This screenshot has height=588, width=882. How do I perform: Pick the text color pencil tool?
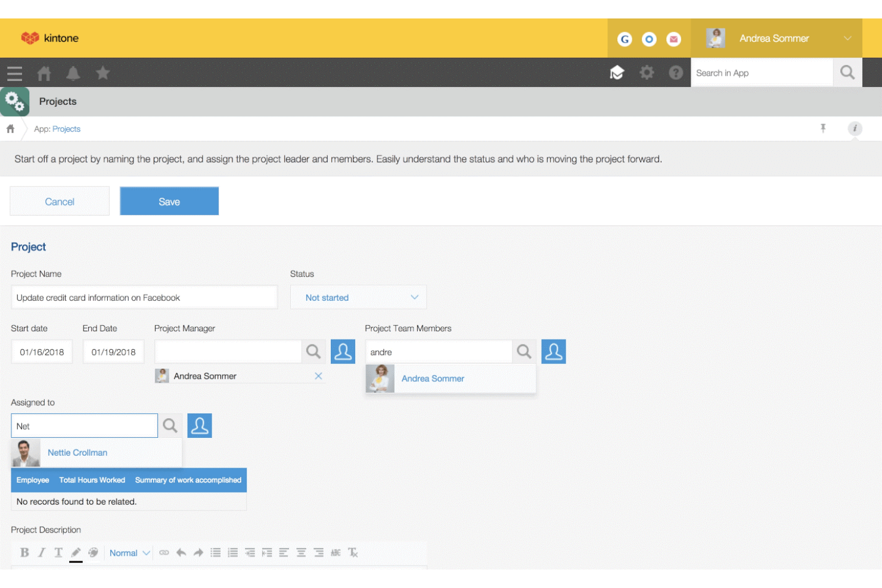pos(76,553)
